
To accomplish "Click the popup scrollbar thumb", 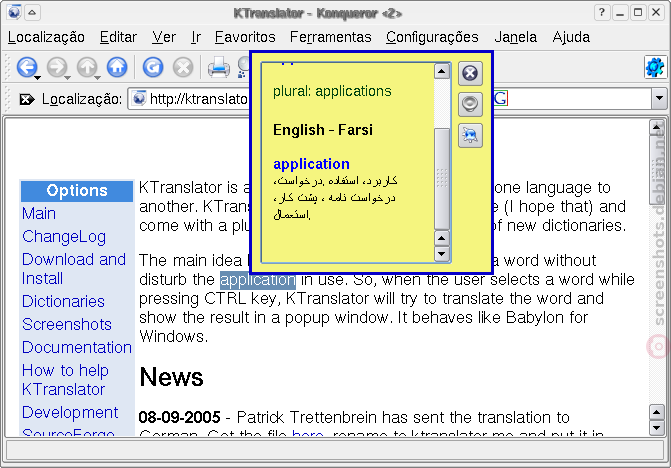I will pos(442,179).
